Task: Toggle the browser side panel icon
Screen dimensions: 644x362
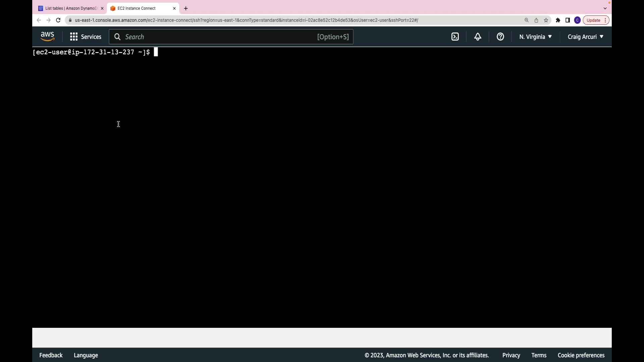Action: tap(568, 20)
